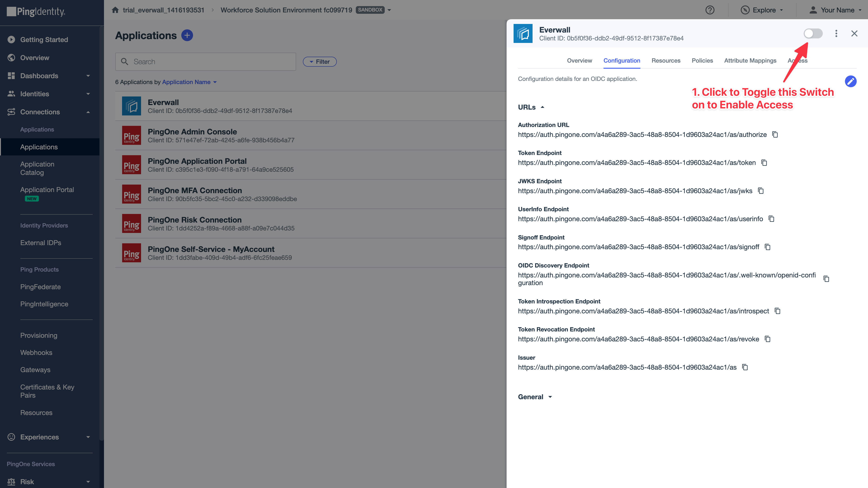
Task: Click the PingOne Application Portal logo icon
Action: coord(131,165)
